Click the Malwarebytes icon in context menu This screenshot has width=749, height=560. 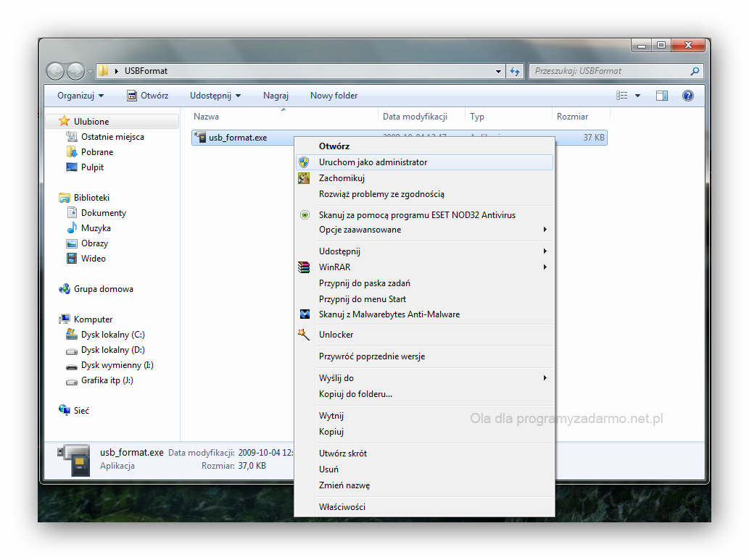[305, 314]
